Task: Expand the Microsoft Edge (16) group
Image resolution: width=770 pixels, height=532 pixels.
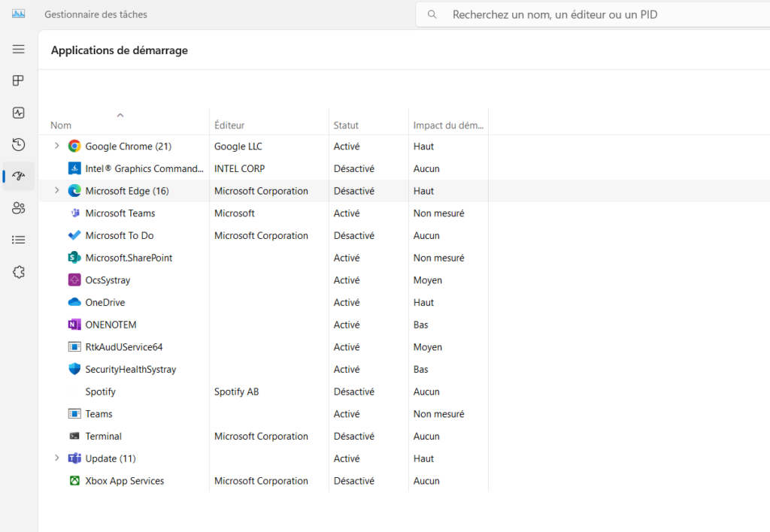Action: [56, 191]
